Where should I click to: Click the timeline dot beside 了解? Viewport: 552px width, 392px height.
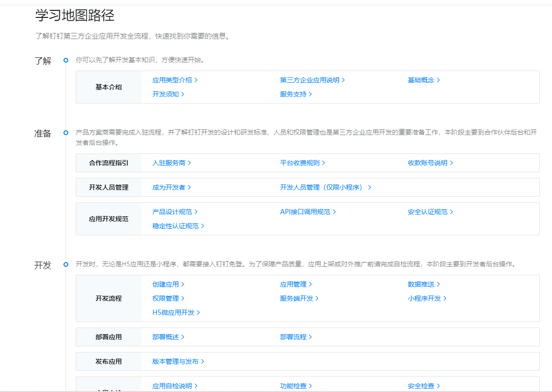coord(66,60)
